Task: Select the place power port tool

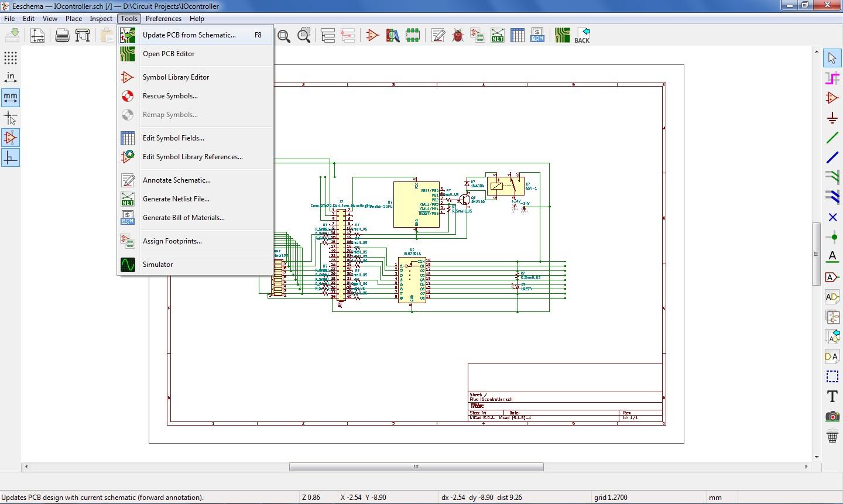Action: pos(832,118)
